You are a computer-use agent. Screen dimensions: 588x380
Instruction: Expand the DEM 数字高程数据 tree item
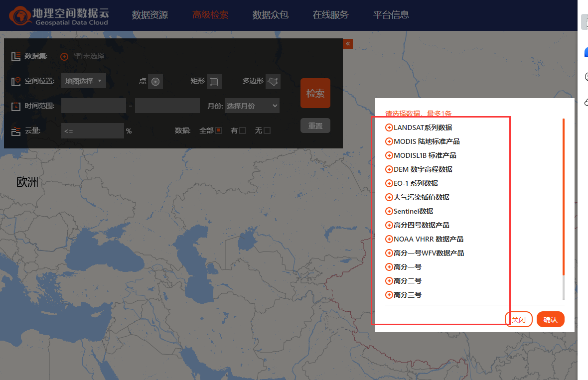coord(389,169)
